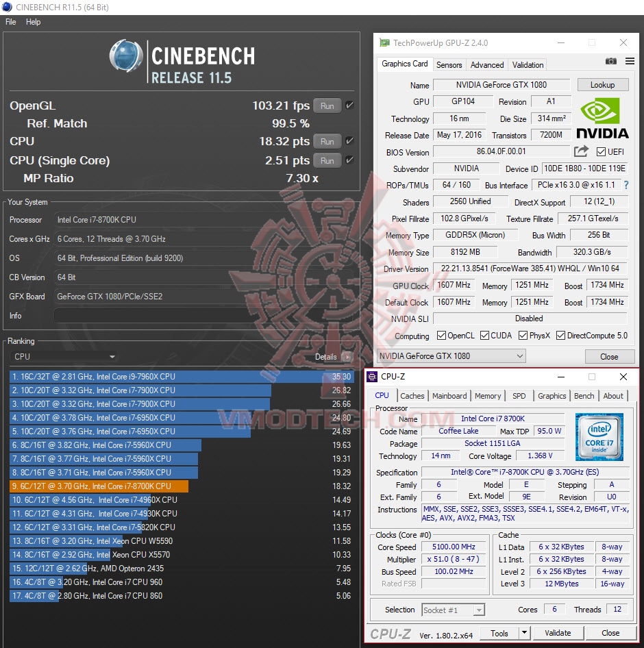Switch to the Graphics tab in CPU-Z

click(552, 396)
